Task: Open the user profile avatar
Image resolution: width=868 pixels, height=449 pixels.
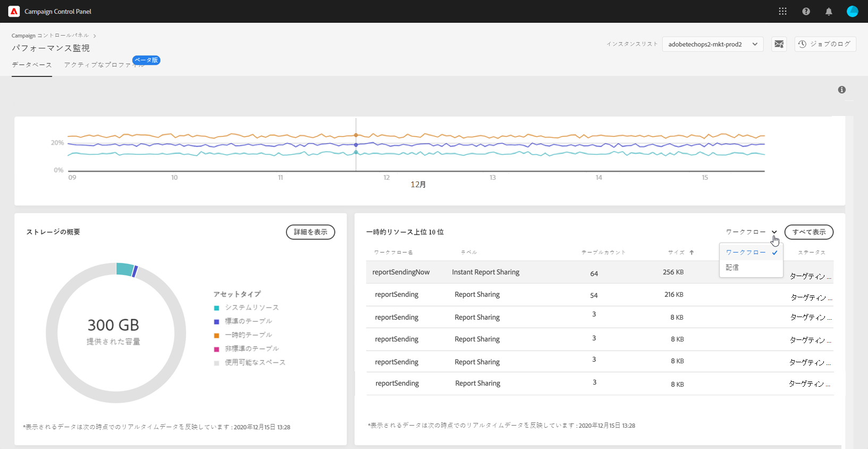Action: tap(852, 11)
